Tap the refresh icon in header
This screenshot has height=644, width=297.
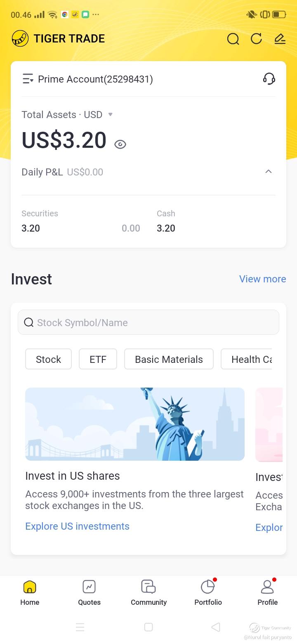click(x=257, y=39)
